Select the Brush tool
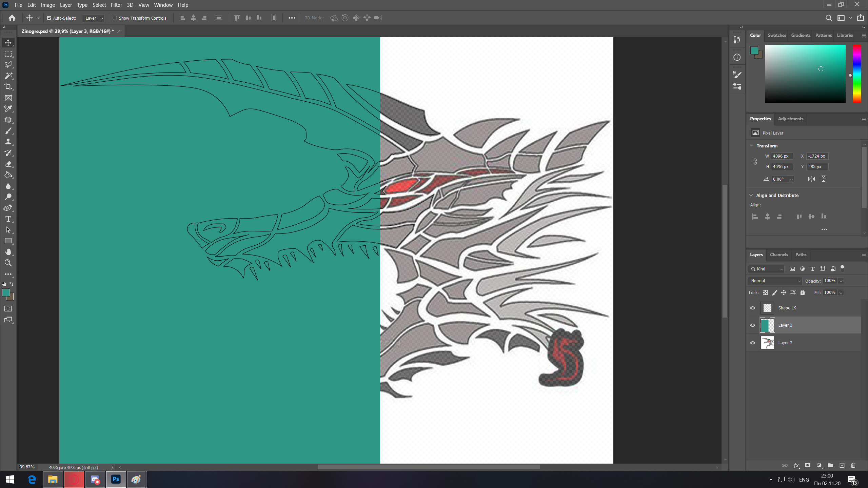The width and height of the screenshot is (868, 488). coord(8,131)
